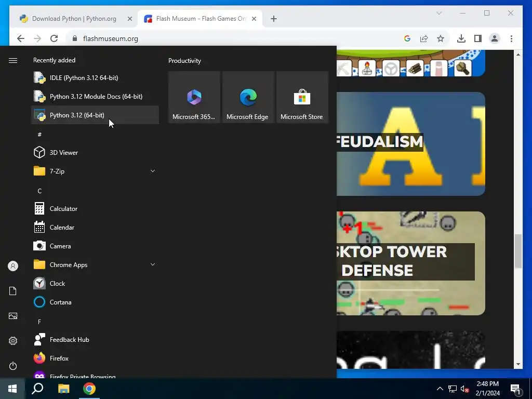
Task: Click the Productivity group title
Action: [x=184, y=61]
